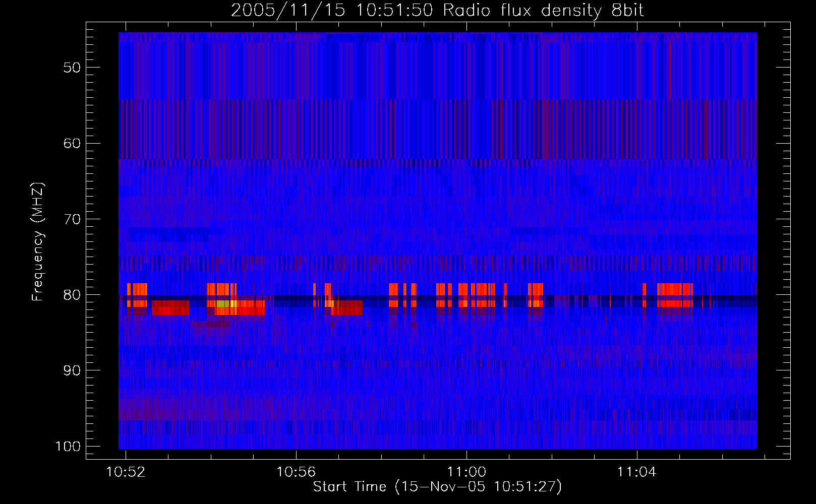
Task: Click the '50' frequency tick label
Action: click(x=72, y=68)
